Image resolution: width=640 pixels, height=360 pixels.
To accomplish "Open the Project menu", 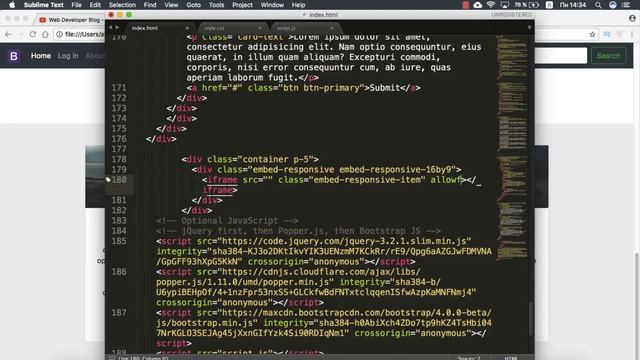I will [x=242, y=5].
